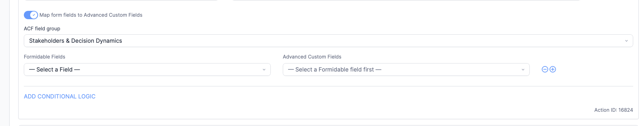Click chevron arrow of Advanced Custom Fields select

pyautogui.click(x=523, y=70)
